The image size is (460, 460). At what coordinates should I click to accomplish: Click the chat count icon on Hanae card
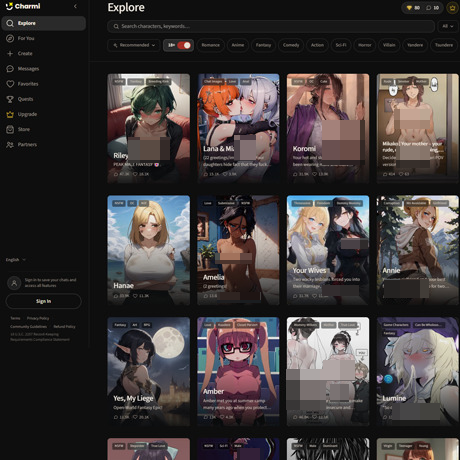click(x=116, y=296)
